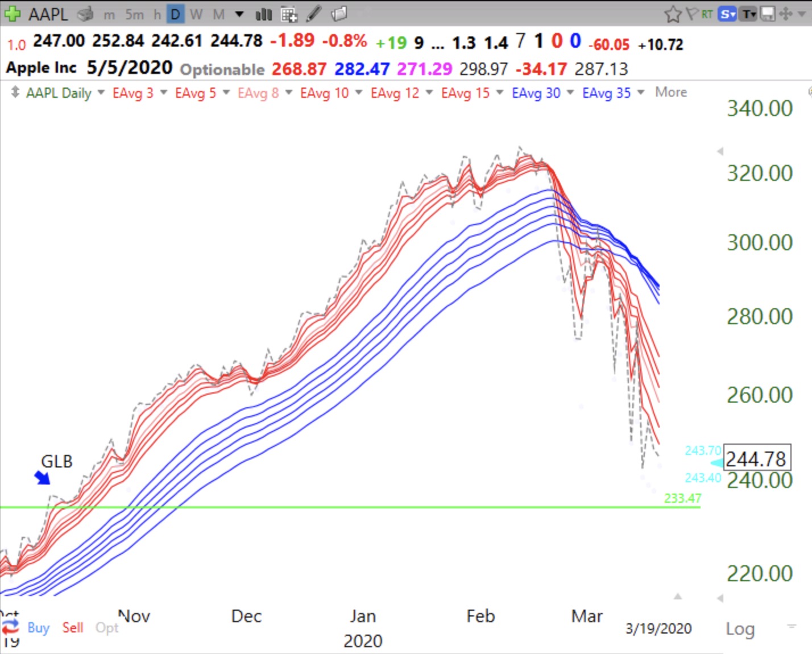The height and width of the screenshot is (654, 812).
Task: Select the Daily (D) timeframe
Action: (176, 14)
